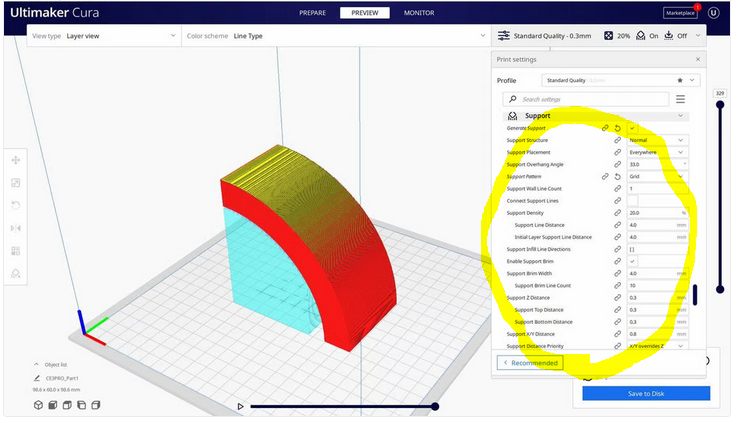Image resolution: width=738 pixels, height=424 pixels.
Task: Switch camera to right view icon
Action: click(96, 405)
